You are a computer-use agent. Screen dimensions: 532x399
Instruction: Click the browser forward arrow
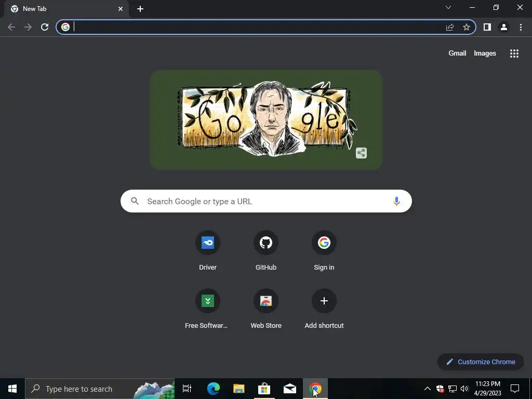[28, 27]
